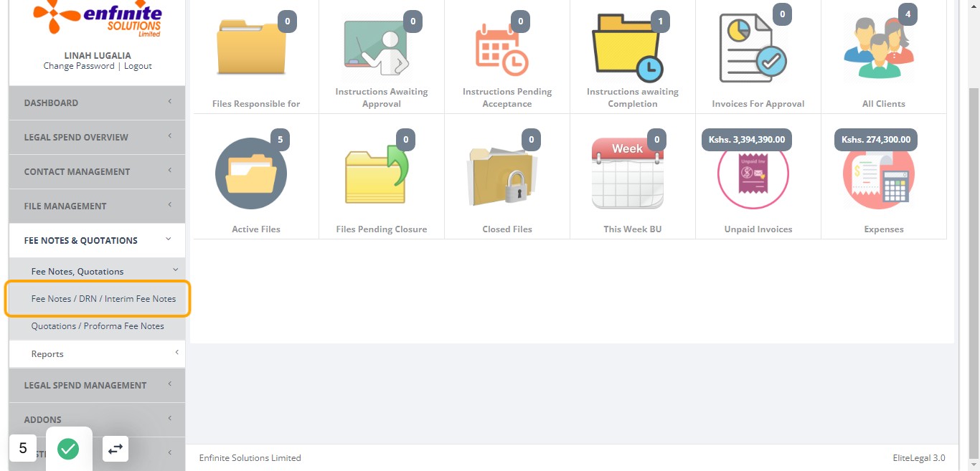Click the Enfinite Solutions Limited footer text
Viewport: 980px width, 471px height.
click(250, 457)
